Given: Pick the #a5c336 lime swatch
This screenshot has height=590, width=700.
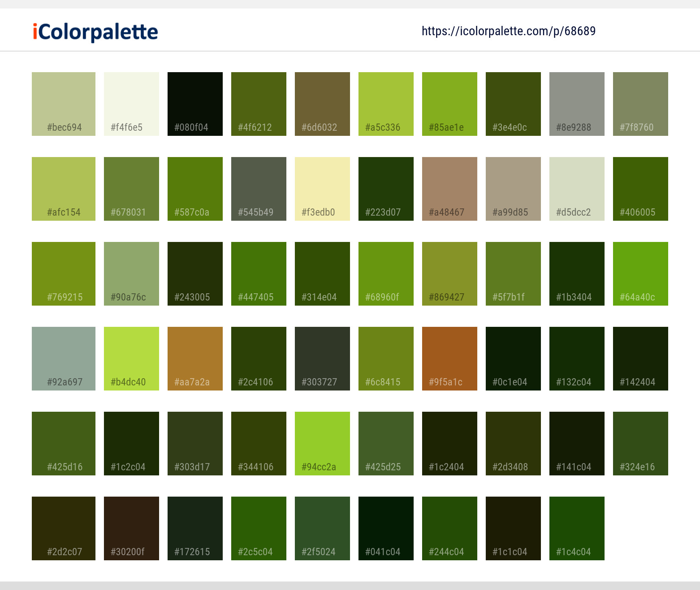Looking at the screenshot, I should click(x=386, y=104).
